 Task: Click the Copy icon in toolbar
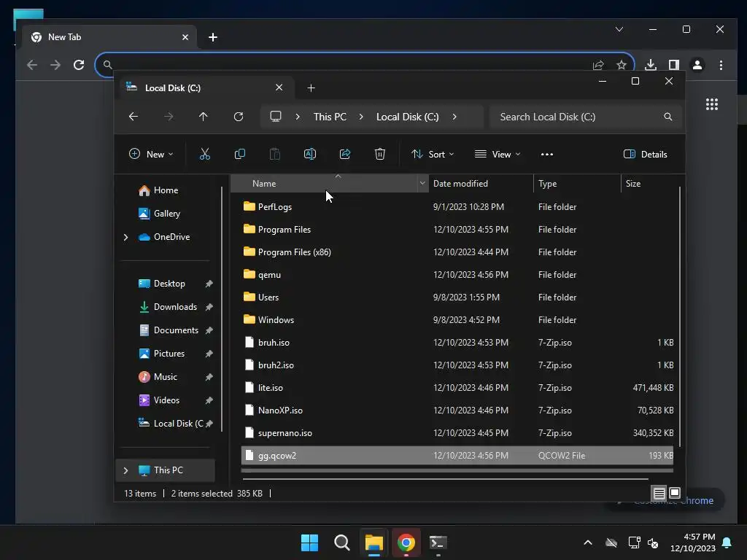(239, 154)
